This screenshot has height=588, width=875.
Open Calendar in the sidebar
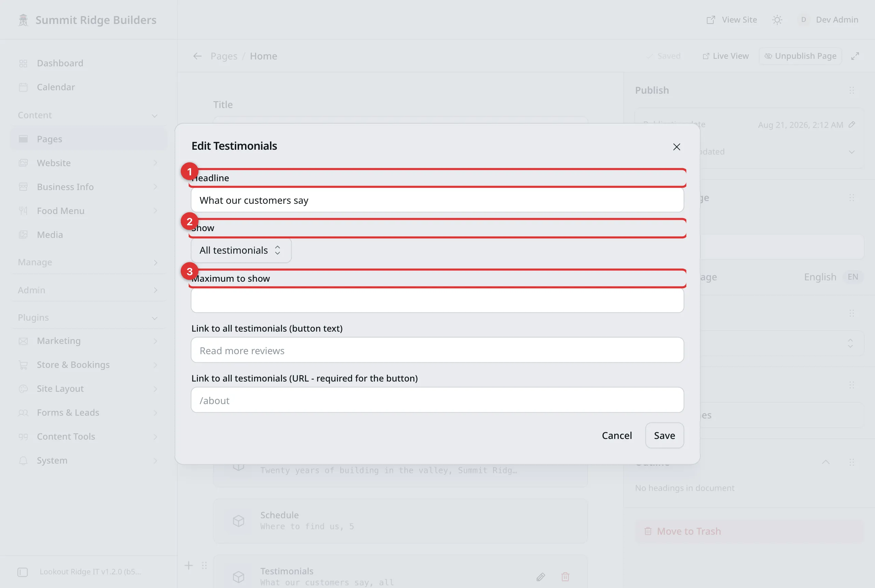pos(89,87)
